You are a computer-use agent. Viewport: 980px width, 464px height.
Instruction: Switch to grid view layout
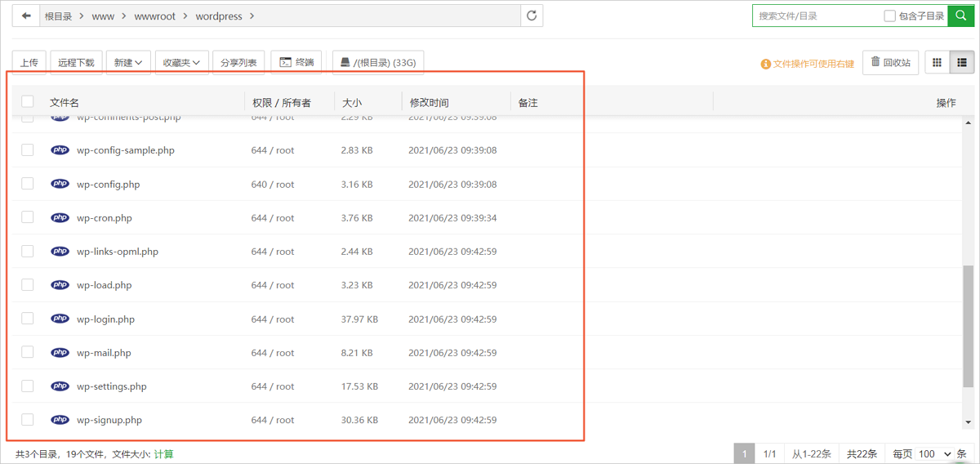coord(938,63)
